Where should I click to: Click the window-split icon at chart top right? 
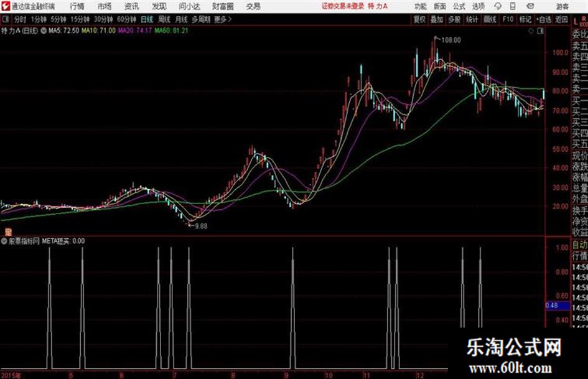540,31
